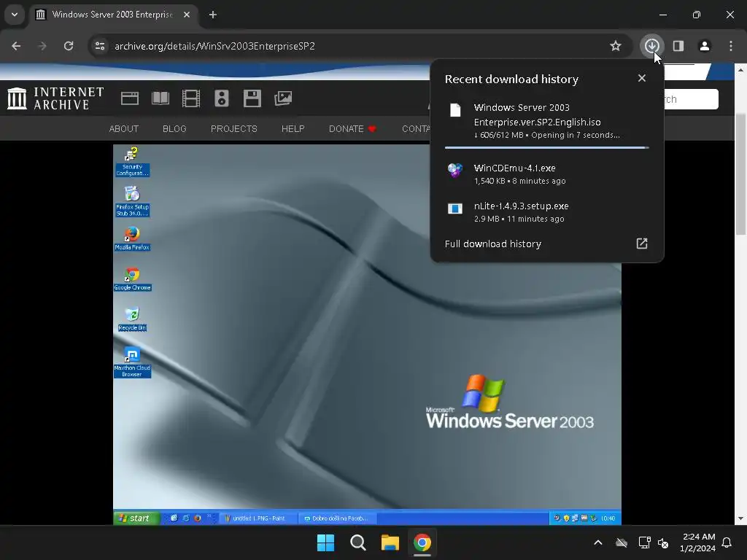Image resolution: width=747 pixels, height=560 pixels.
Task: Close the Recent download history popup
Action: pyautogui.click(x=642, y=78)
